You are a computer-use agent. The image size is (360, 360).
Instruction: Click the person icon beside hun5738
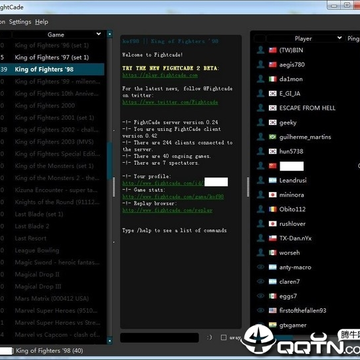tap(261, 151)
